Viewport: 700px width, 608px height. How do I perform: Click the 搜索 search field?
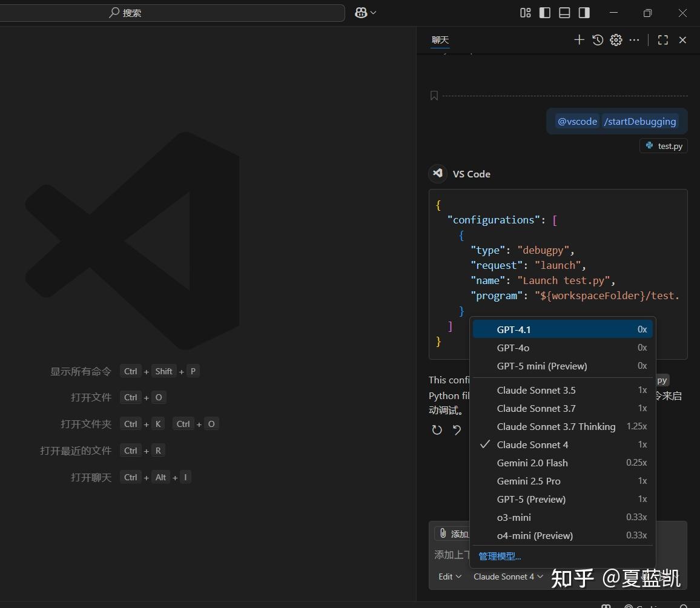(x=173, y=12)
